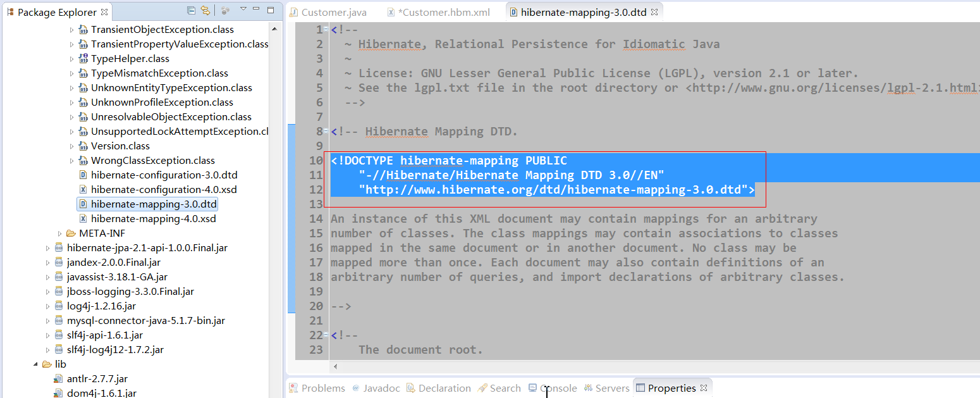
Task: Click antlr-2.7.7.jar file icon
Action: pos(59,379)
